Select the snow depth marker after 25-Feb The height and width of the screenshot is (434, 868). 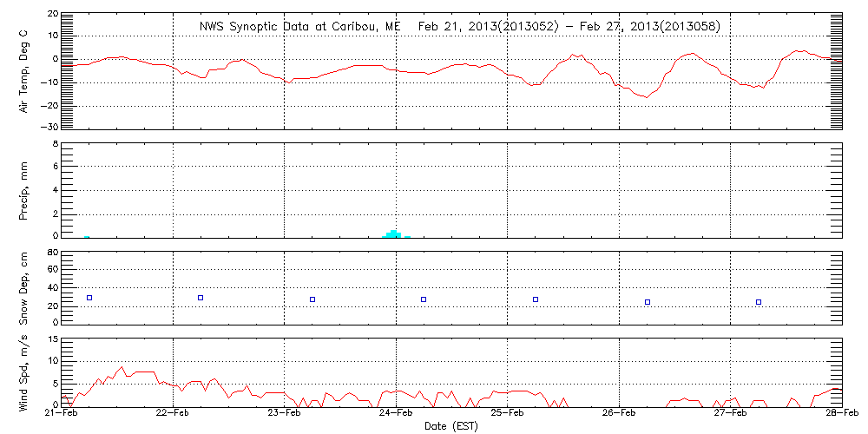point(536,299)
